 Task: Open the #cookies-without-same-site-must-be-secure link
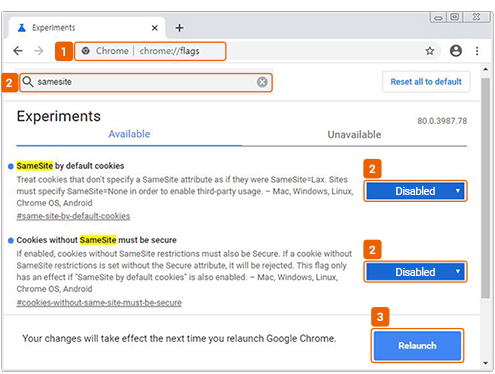[99, 303]
